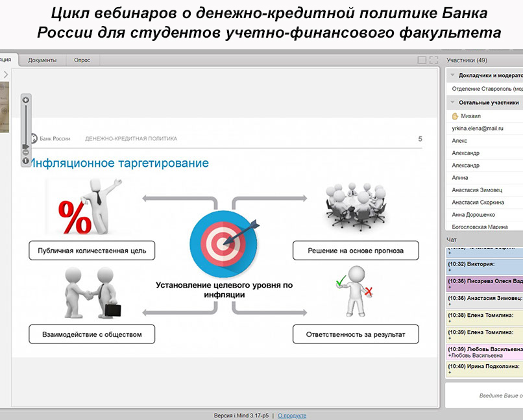523x420 pixels.
Task: Select participant Анастасия Зимовец in list
Action: pos(480,190)
